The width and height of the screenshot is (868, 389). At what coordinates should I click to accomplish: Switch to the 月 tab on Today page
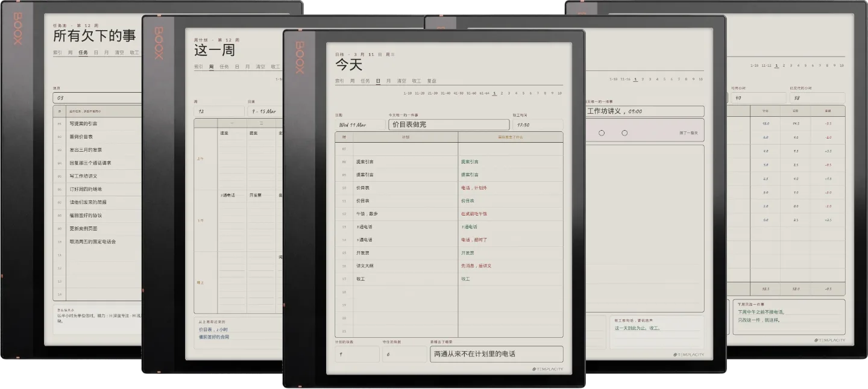pos(389,81)
